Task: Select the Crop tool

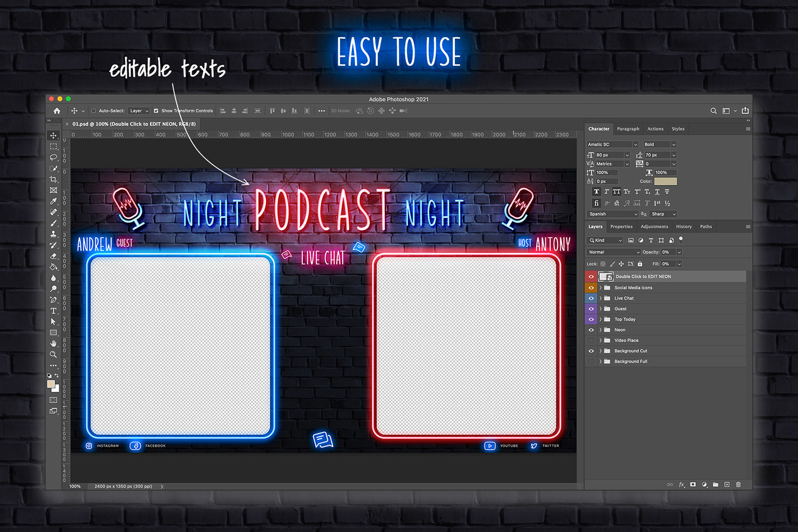Action: (x=53, y=179)
